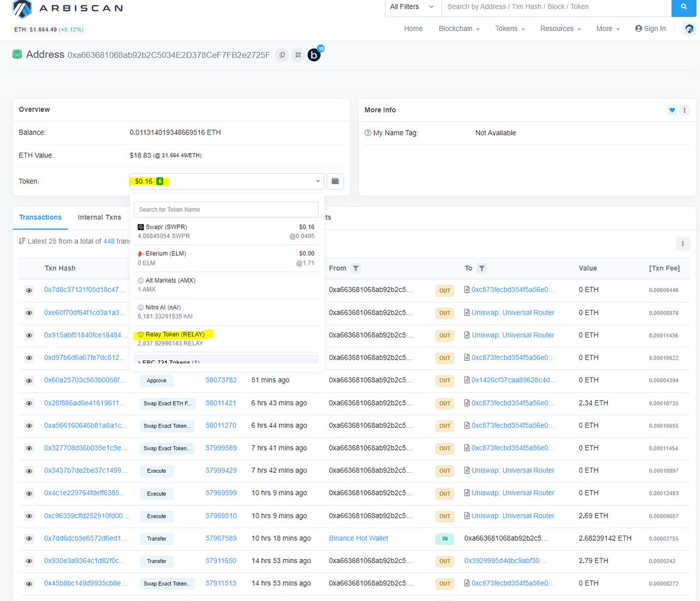This screenshot has width=700, height=601.
Task: Preview transaction 0xe60f70df64f1cd3a1a3 eye icon
Action: click(x=29, y=312)
